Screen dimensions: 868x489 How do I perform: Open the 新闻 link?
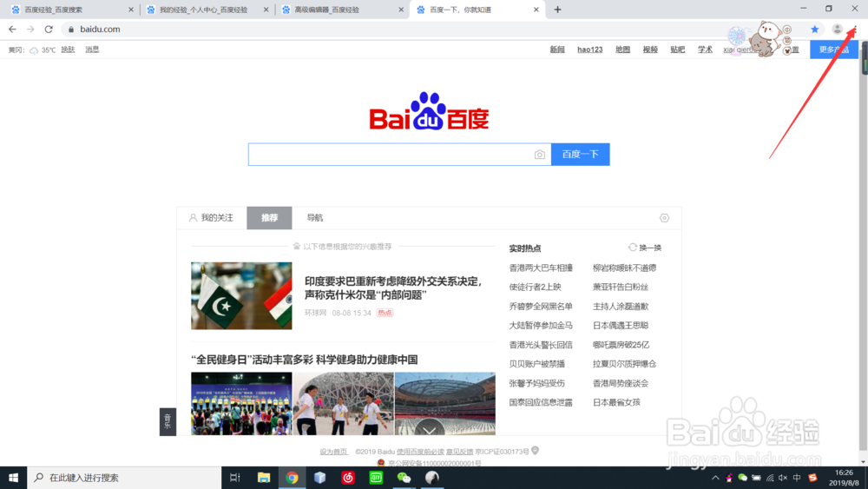(557, 50)
